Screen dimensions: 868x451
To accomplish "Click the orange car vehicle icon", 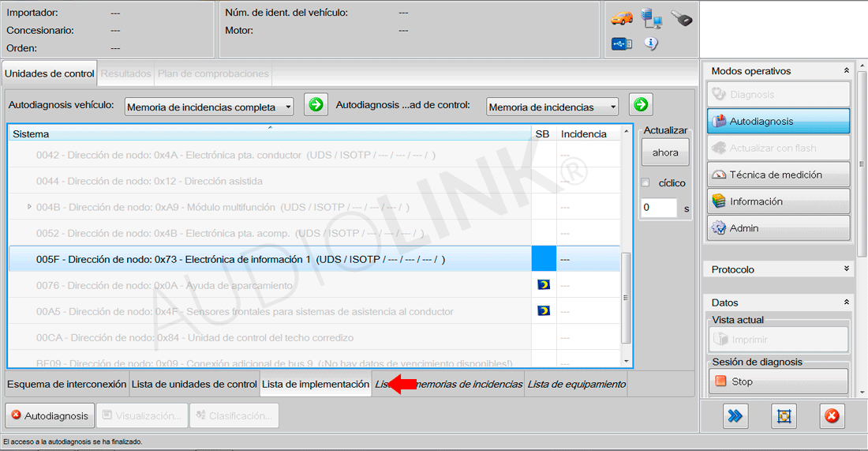I will coord(623,18).
